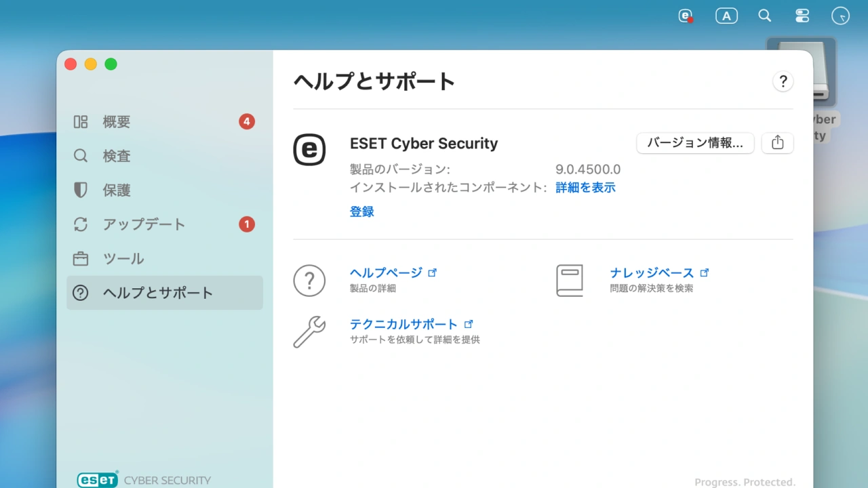Open the 概要 overview section

point(117,122)
